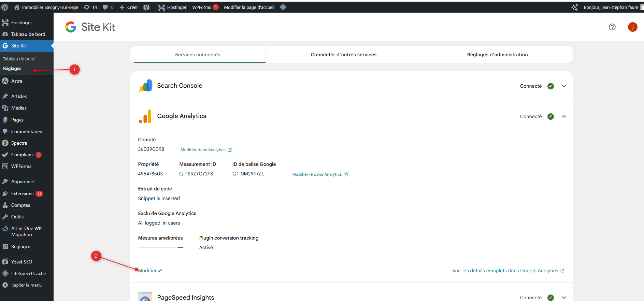This screenshot has width=644, height=301.
Task: Expand the PageSpeed Insights section
Action: 564,298
